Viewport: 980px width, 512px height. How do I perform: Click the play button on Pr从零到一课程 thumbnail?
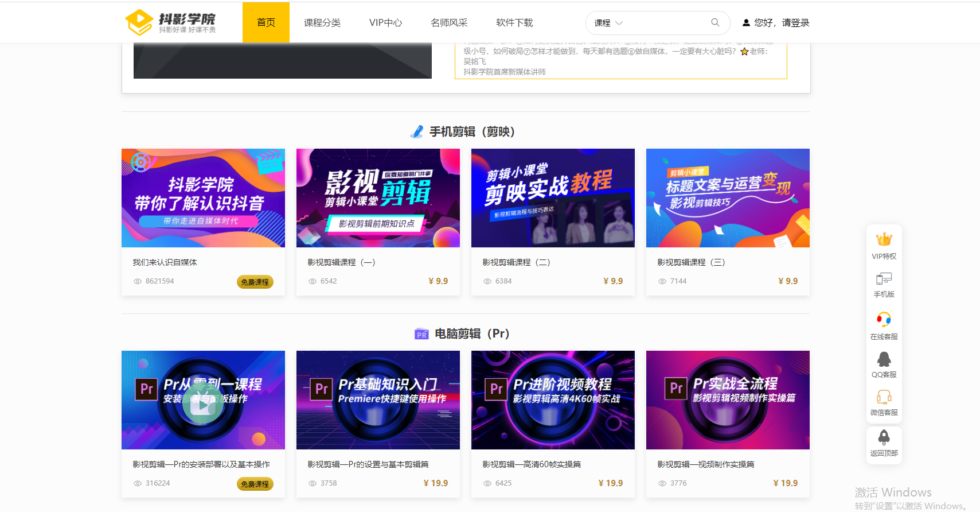tap(203, 405)
